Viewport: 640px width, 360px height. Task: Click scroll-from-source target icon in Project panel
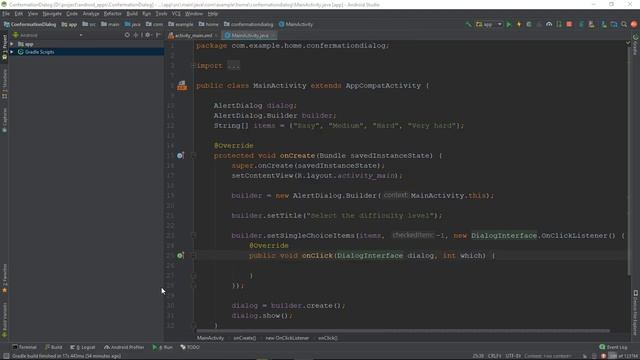pyautogui.click(x=127, y=35)
